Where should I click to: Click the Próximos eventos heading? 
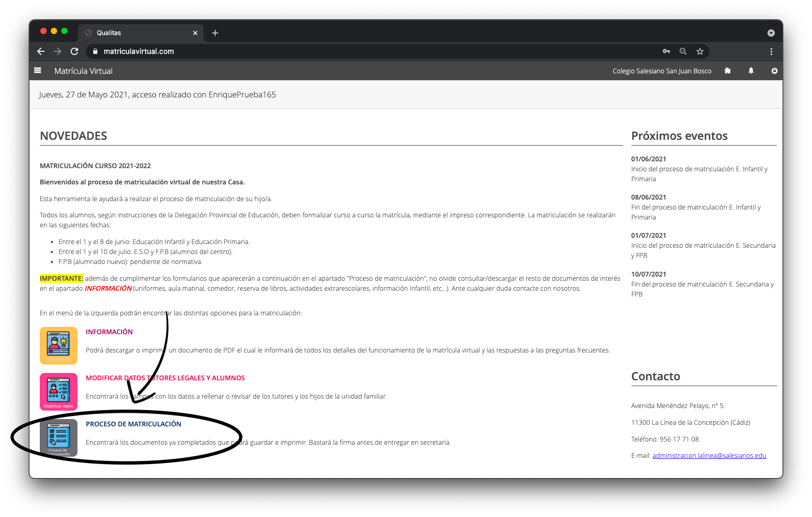click(x=680, y=136)
